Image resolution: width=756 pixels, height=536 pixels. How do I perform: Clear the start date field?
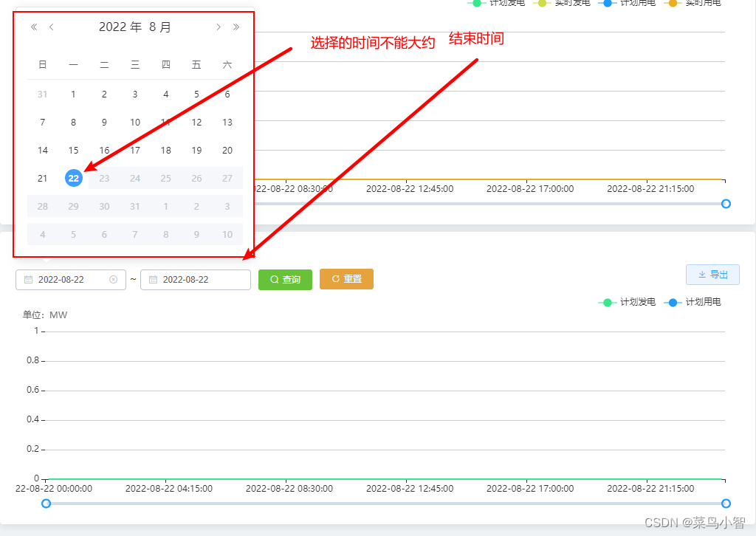click(x=113, y=280)
